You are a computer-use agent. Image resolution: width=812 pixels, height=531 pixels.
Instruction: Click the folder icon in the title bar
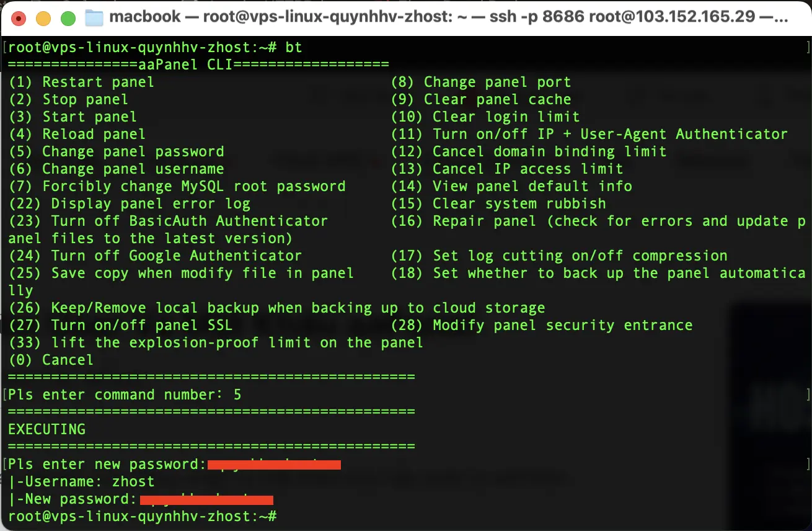tap(94, 17)
